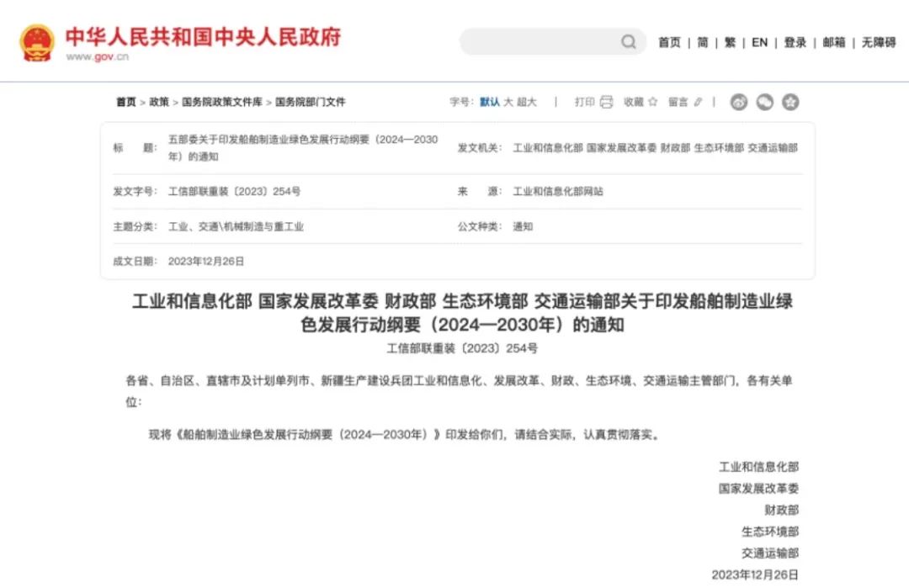Viewport: 909px width, 588px height.
Task: Click the national emblem logo
Action: coord(37,42)
